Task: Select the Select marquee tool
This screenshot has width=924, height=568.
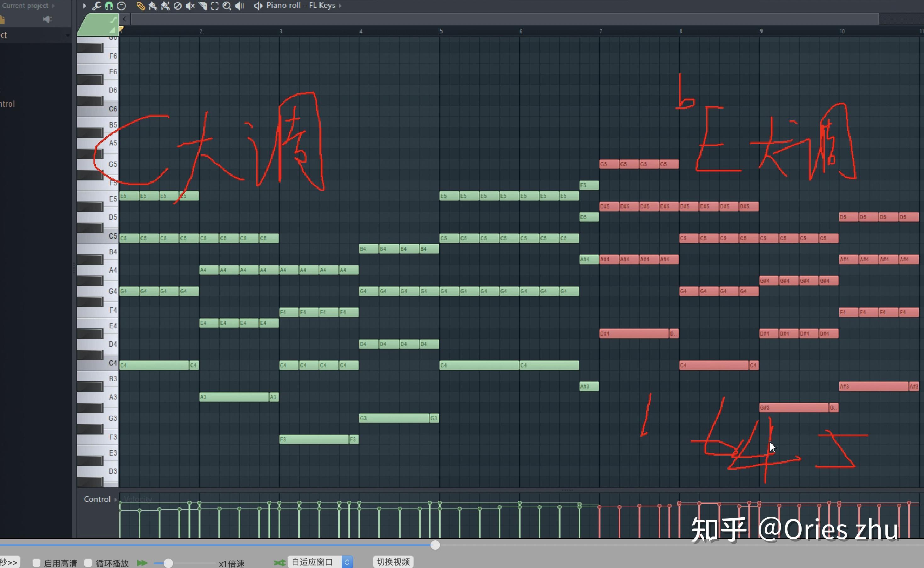Action: coord(214,6)
